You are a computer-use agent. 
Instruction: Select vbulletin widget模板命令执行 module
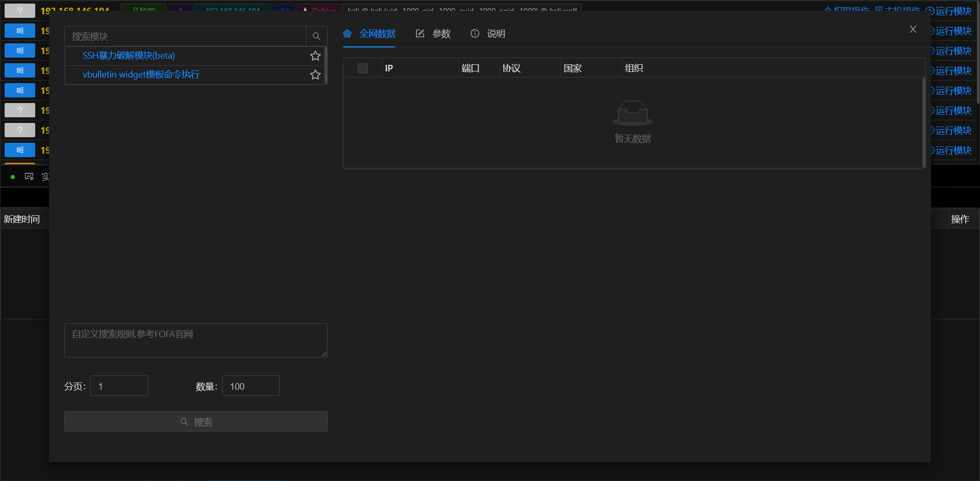point(141,74)
